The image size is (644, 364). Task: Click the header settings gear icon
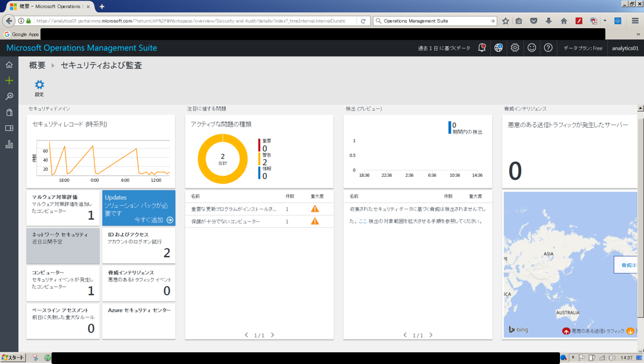tap(515, 48)
